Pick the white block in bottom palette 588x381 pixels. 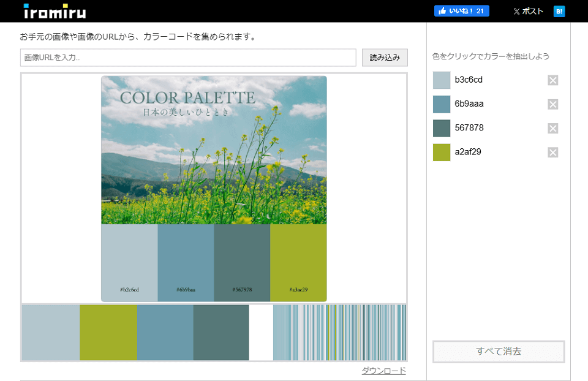click(261, 333)
